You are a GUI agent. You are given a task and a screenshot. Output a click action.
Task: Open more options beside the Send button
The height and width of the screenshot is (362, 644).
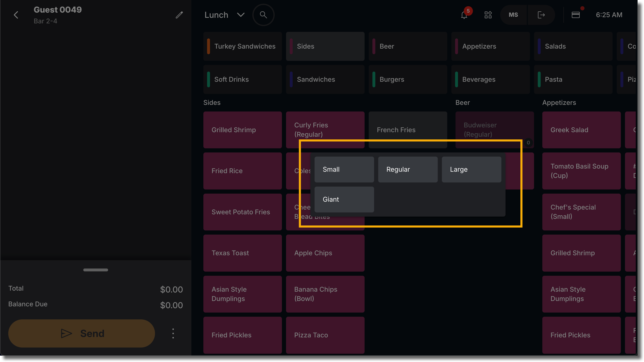point(173,333)
